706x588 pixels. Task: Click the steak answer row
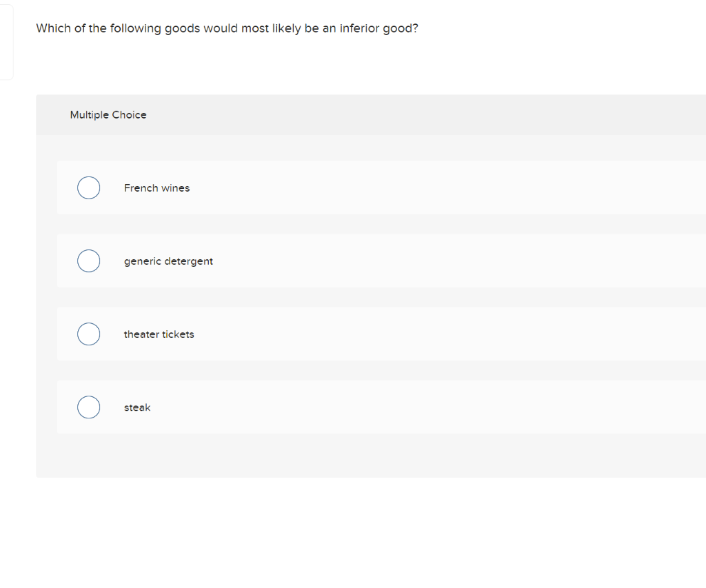click(x=276, y=407)
